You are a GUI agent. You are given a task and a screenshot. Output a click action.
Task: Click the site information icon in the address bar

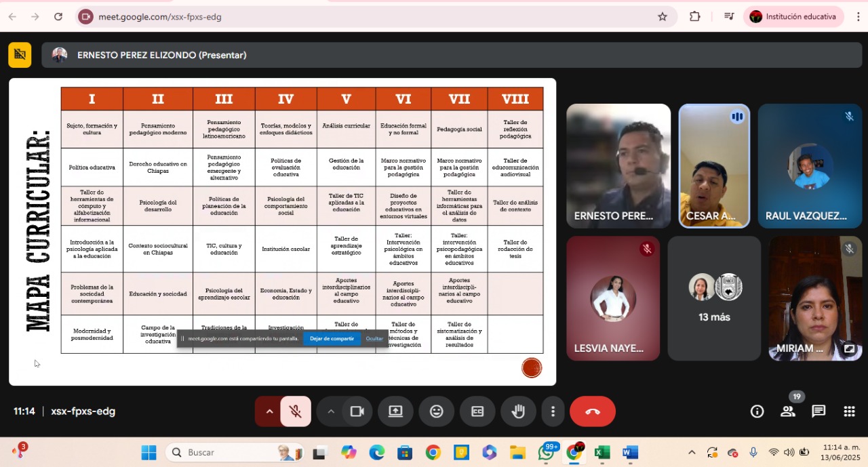pos(85,17)
